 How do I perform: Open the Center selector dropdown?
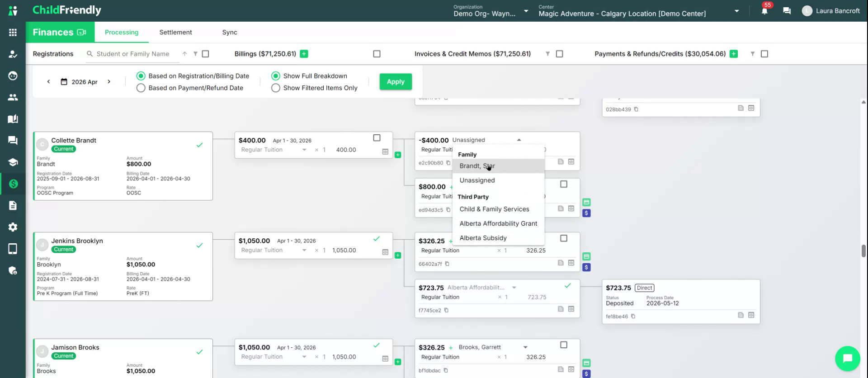click(x=639, y=11)
